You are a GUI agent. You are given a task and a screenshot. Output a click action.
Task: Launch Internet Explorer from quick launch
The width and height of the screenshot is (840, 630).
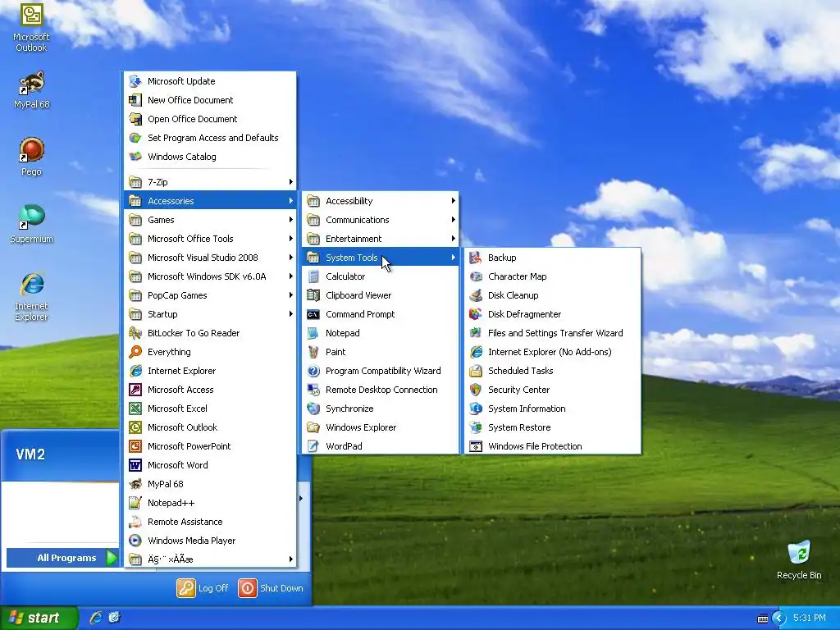coord(97,619)
